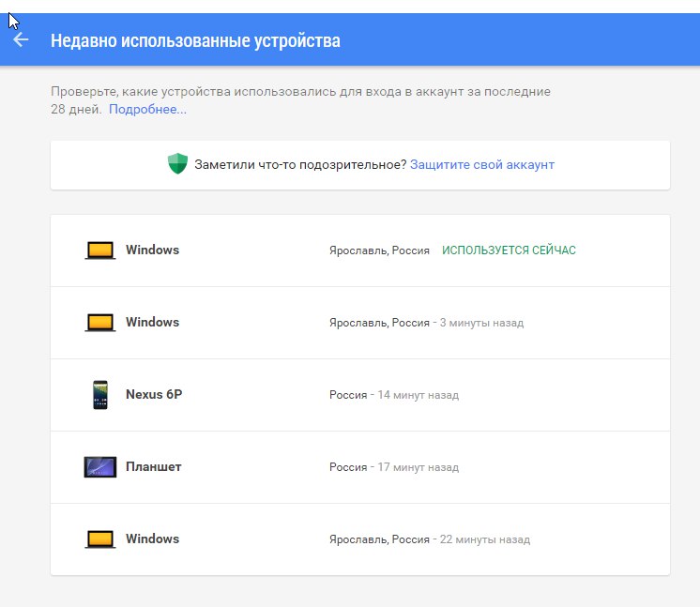Click the back arrow in the blue header
The height and width of the screenshot is (607, 700).
click(x=21, y=39)
